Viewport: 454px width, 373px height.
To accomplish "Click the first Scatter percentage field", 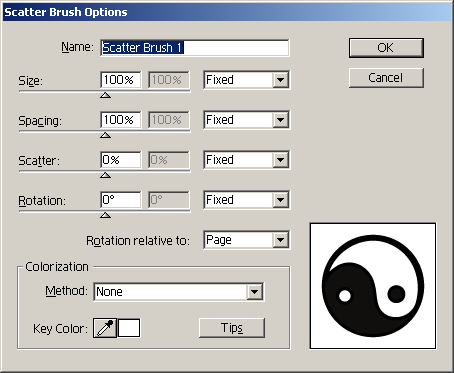I will pos(121,160).
